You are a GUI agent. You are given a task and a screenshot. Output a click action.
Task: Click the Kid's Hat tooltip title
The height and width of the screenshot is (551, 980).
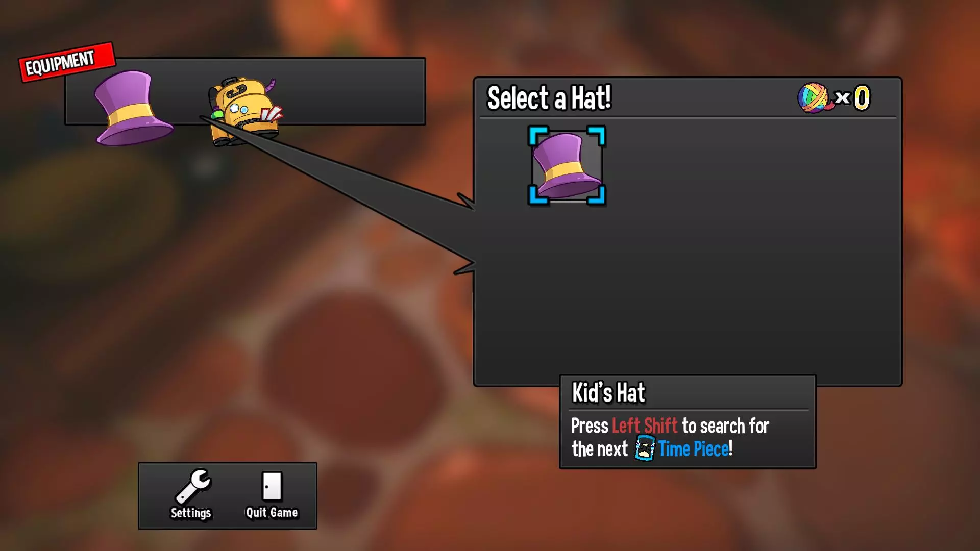click(608, 393)
